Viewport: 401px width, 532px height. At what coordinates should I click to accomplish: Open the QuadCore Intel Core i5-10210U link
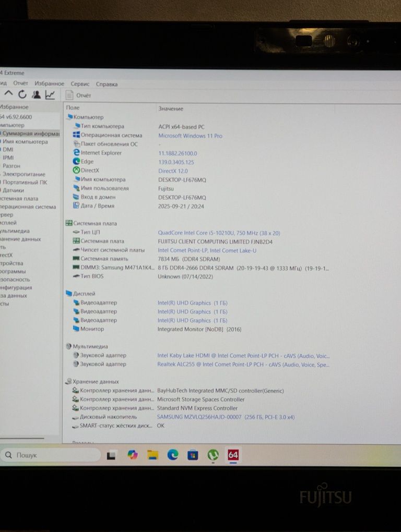[219, 233]
